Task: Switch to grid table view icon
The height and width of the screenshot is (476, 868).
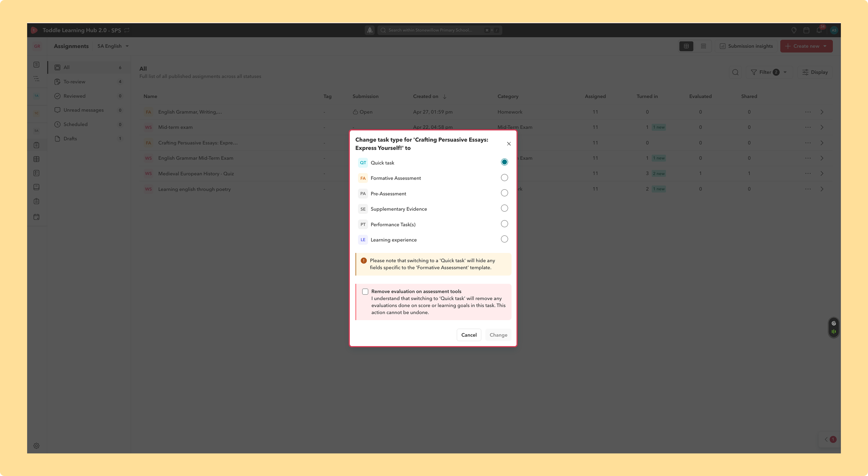Action: pyautogui.click(x=686, y=46)
